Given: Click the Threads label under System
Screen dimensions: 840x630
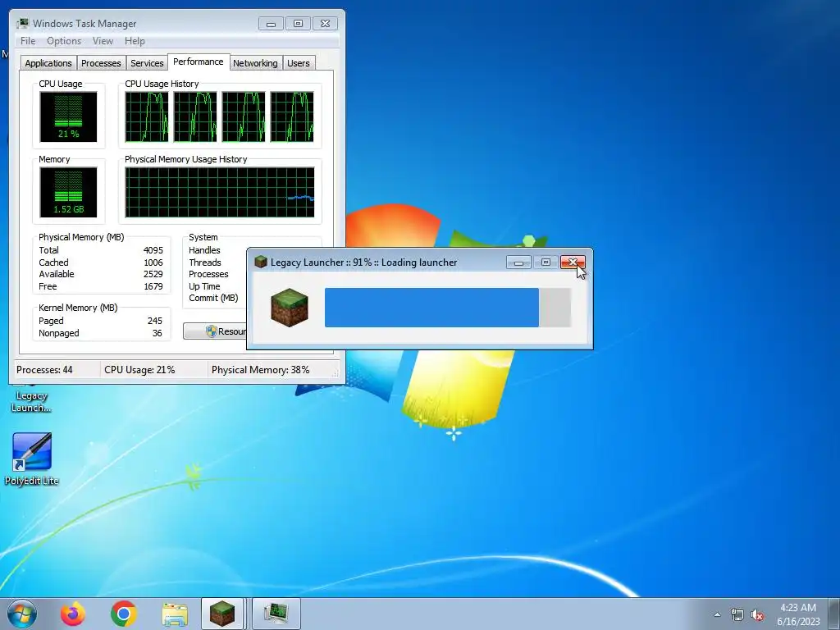Looking at the screenshot, I should [x=204, y=262].
